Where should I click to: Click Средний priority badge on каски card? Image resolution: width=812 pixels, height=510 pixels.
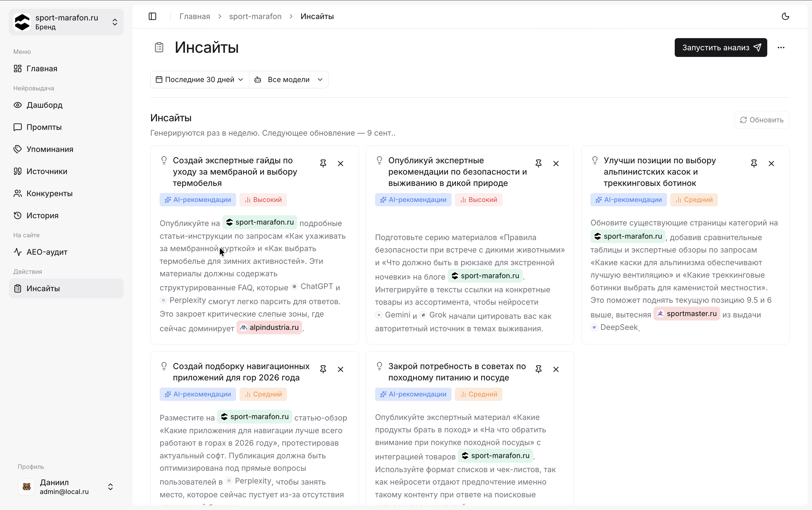[694, 200]
